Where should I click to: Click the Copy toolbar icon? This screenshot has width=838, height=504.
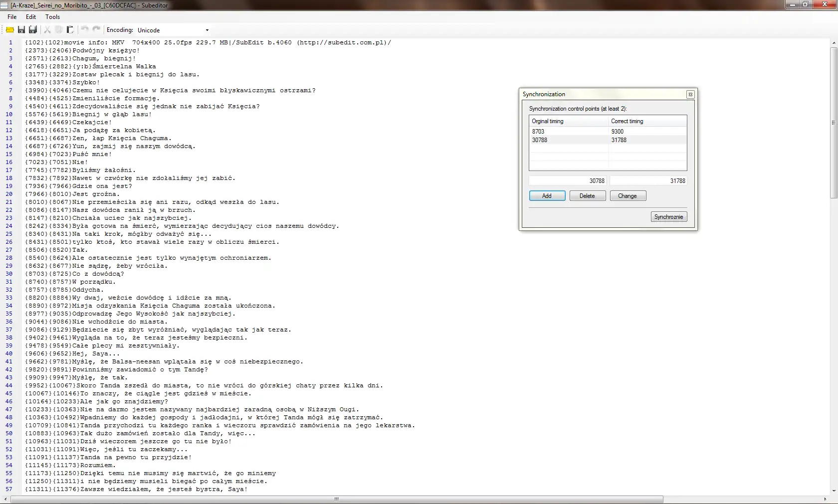[x=59, y=30]
